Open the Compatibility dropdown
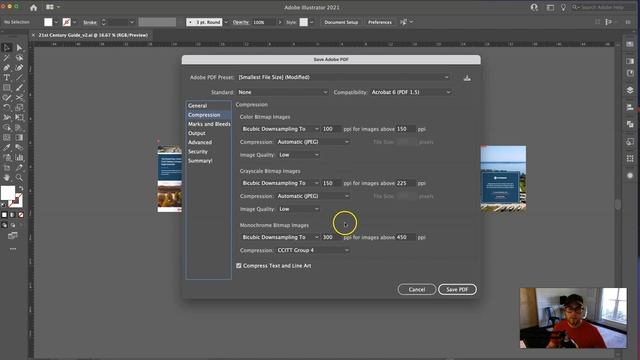The image size is (640, 360). (x=411, y=92)
